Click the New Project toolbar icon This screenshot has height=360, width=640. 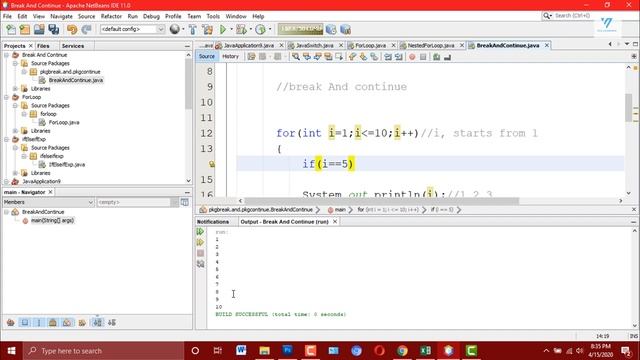25,29
